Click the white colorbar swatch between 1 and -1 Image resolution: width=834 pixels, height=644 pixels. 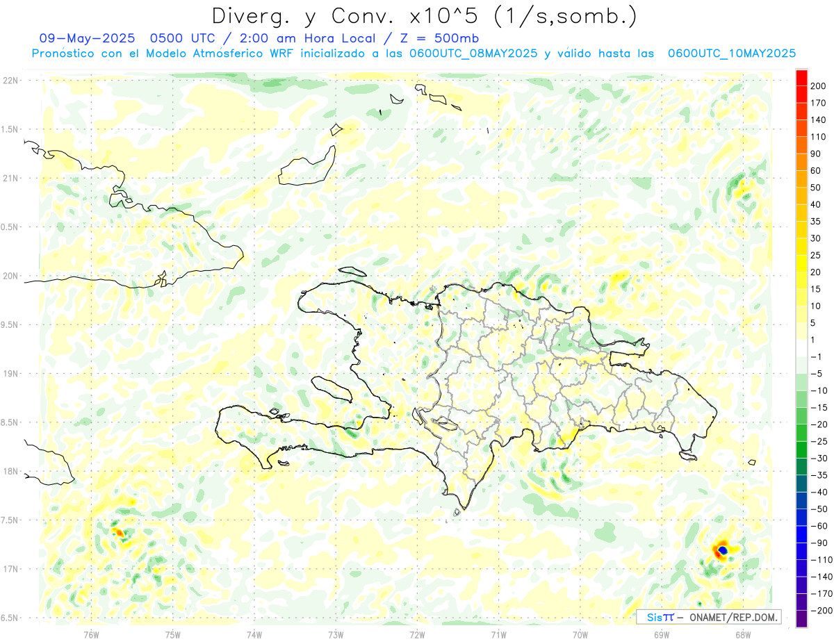click(801, 348)
